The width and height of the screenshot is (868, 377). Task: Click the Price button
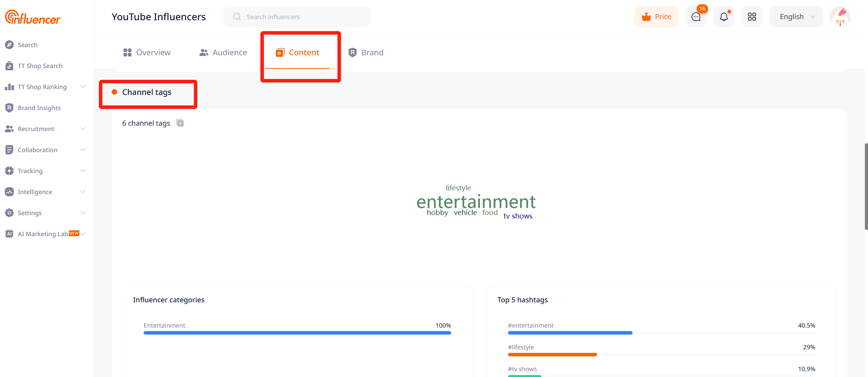click(656, 17)
